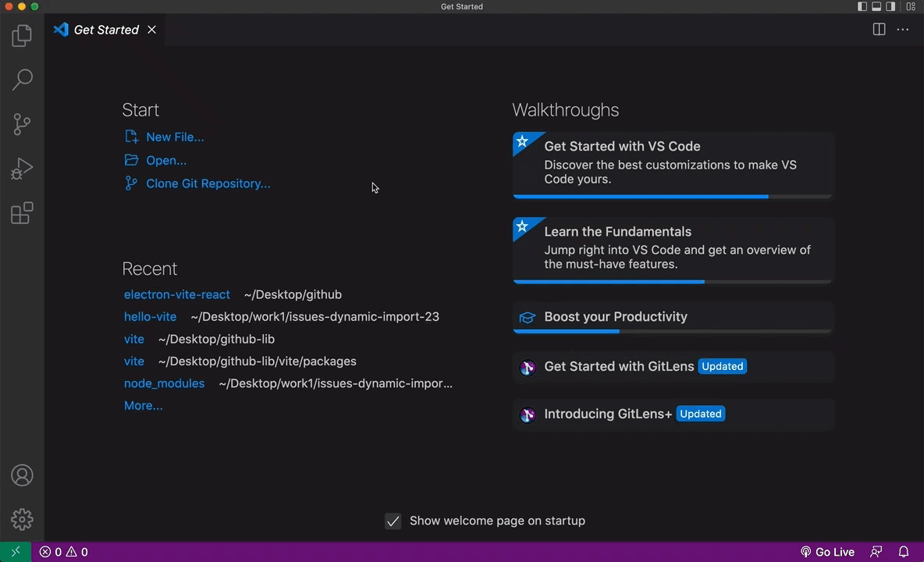Uncheck Show welcome page on startup
Image resolution: width=924 pixels, height=562 pixels.
pyautogui.click(x=393, y=521)
